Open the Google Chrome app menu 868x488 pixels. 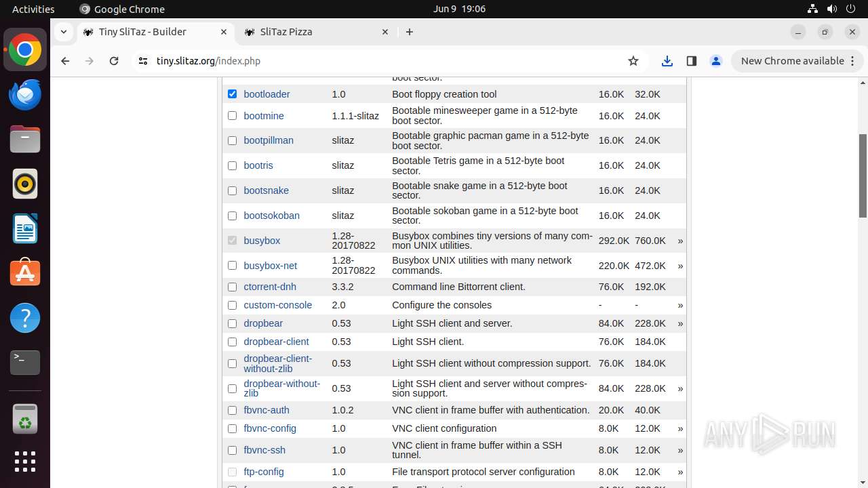pos(122,9)
